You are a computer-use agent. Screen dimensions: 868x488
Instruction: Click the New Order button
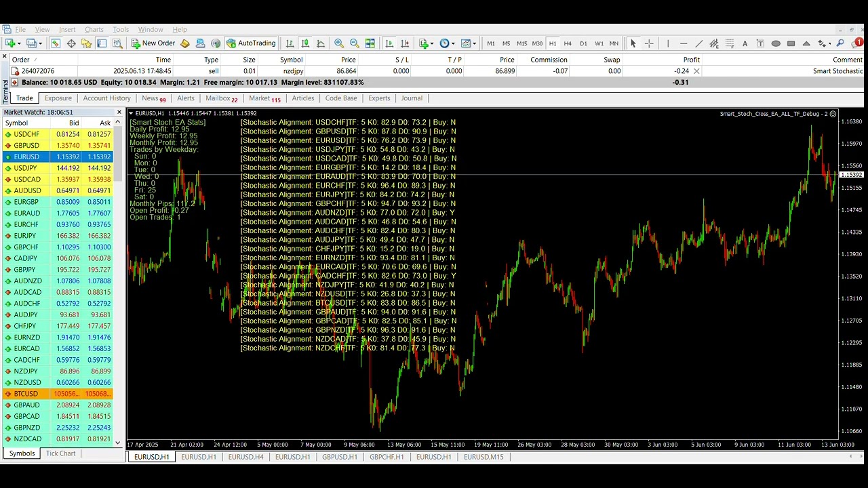coord(153,43)
